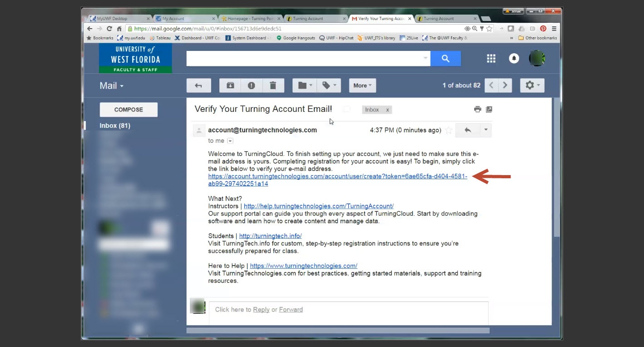Open the Mail dropdown menu
644x347 pixels.
[112, 85]
